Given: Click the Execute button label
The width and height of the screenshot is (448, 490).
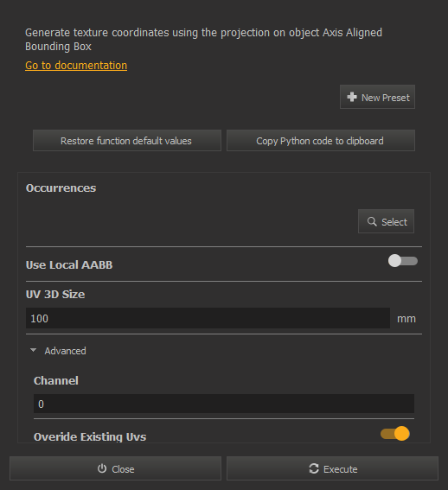Looking at the screenshot, I should click(341, 469).
